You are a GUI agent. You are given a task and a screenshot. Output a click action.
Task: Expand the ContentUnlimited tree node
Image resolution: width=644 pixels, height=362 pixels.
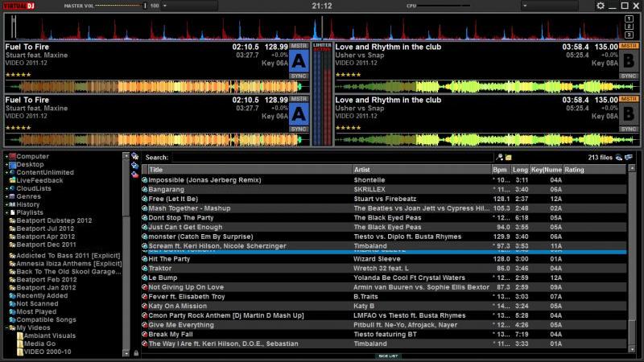[6, 172]
